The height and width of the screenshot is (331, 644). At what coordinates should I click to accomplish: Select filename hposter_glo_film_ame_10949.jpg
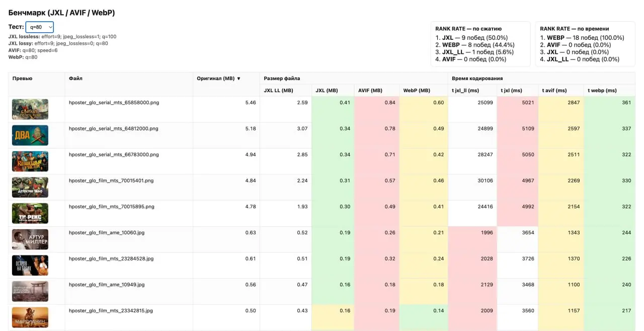107,285
